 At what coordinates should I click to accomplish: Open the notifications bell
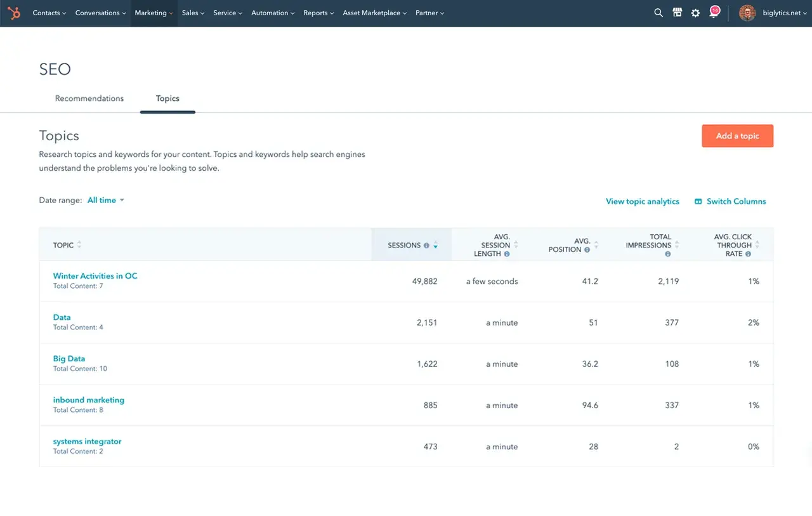[715, 13]
